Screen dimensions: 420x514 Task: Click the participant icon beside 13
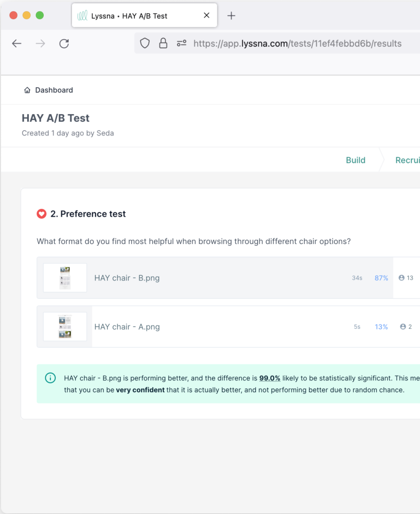(x=401, y=278)
